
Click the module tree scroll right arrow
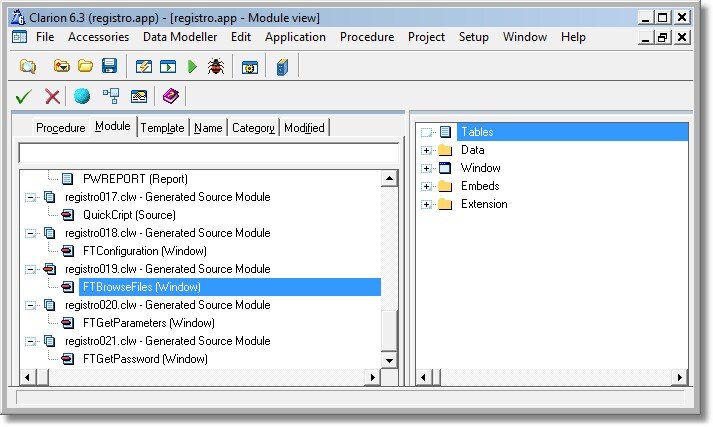click(372, 377)
